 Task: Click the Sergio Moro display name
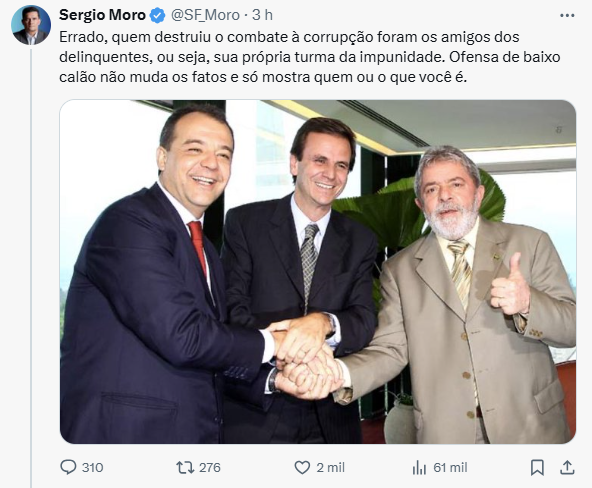pyautogui.click(x=102, y=15)
